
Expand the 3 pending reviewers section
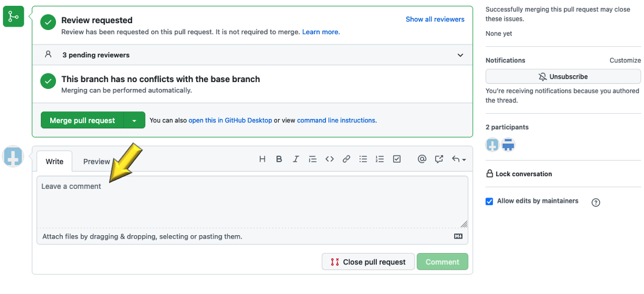[x=460, y=55]
